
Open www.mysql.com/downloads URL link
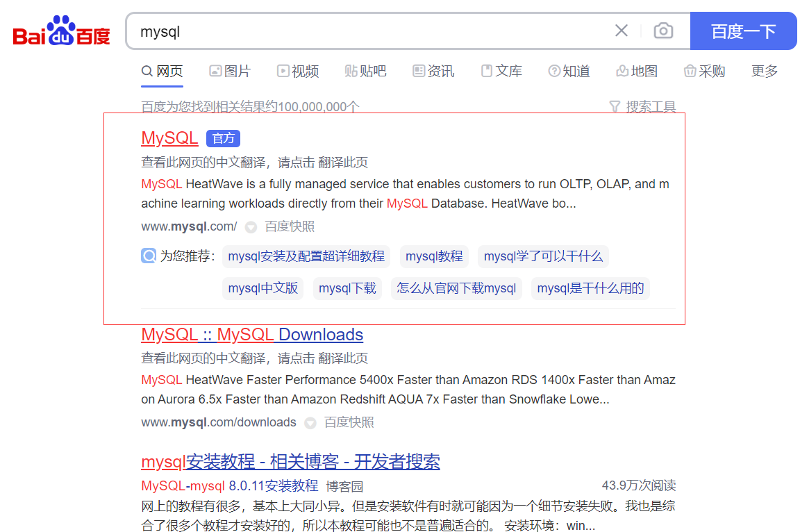(x=218, y=422)
